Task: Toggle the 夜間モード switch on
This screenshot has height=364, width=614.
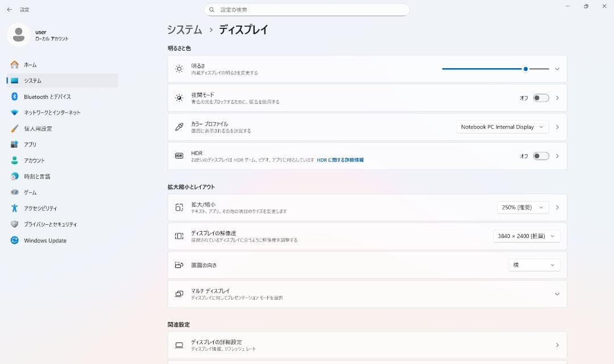Action: coord(541,98)
